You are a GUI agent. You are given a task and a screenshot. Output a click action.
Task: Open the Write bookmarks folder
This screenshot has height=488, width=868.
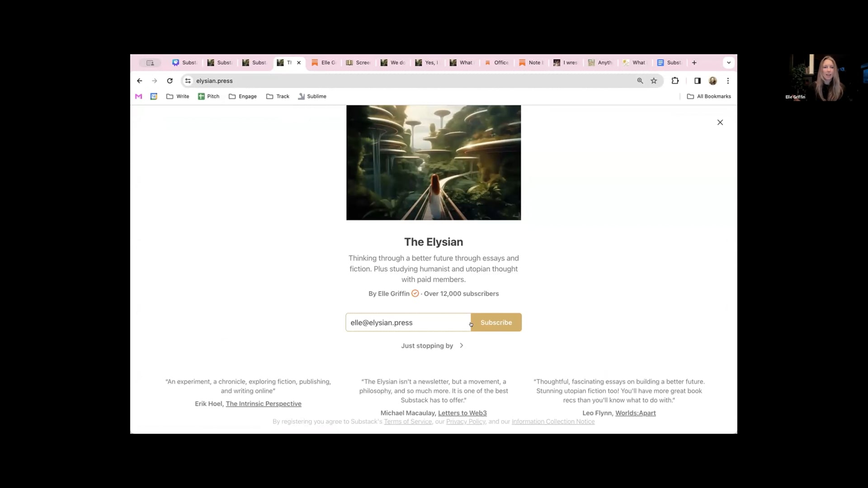(x=178, y=96)
